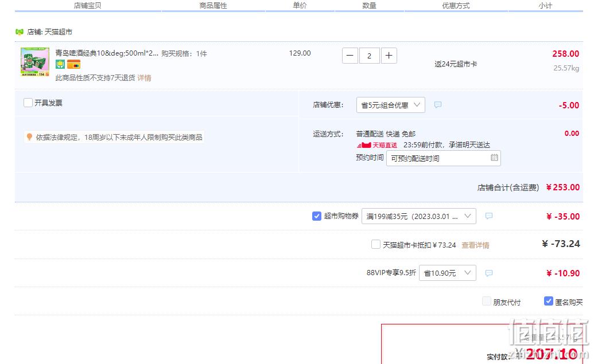The width and height of the screenshot is (594, 364).
Task: Open 详情 link for 7-day return notice
Action: (144, 78)
